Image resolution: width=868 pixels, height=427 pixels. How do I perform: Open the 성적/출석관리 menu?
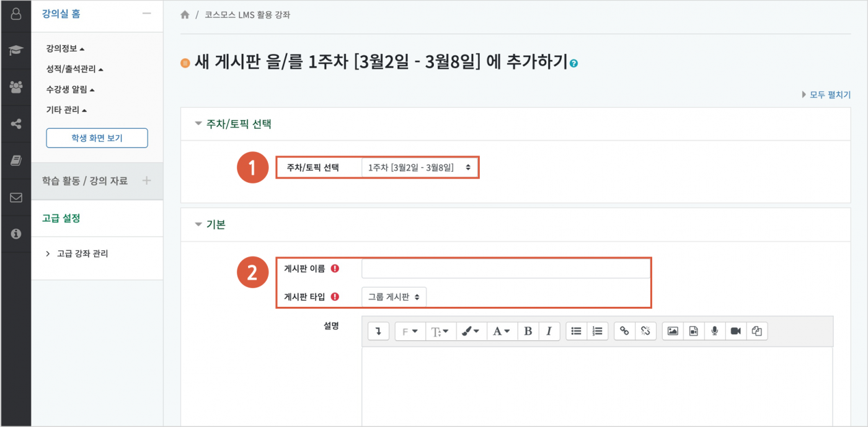(x=74, y=69)
